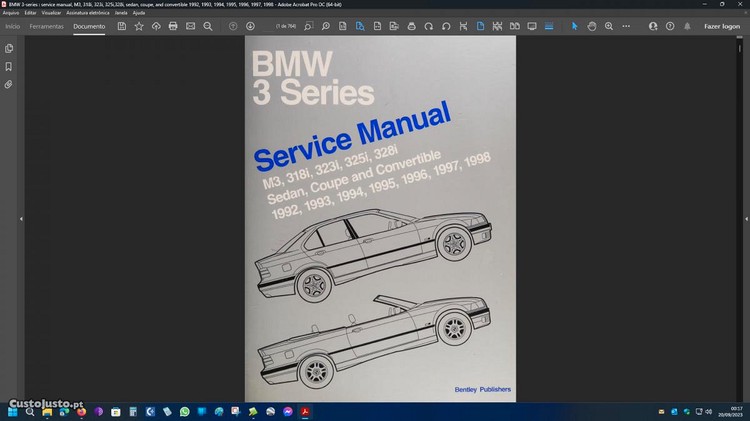Add bookmark with the star icon

[138, 26]
